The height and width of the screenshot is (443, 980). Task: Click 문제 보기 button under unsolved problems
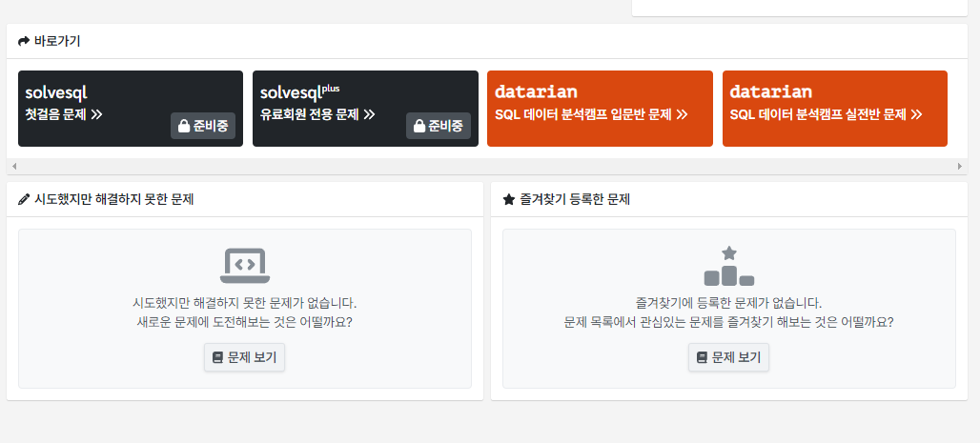(x=244, y=357)
